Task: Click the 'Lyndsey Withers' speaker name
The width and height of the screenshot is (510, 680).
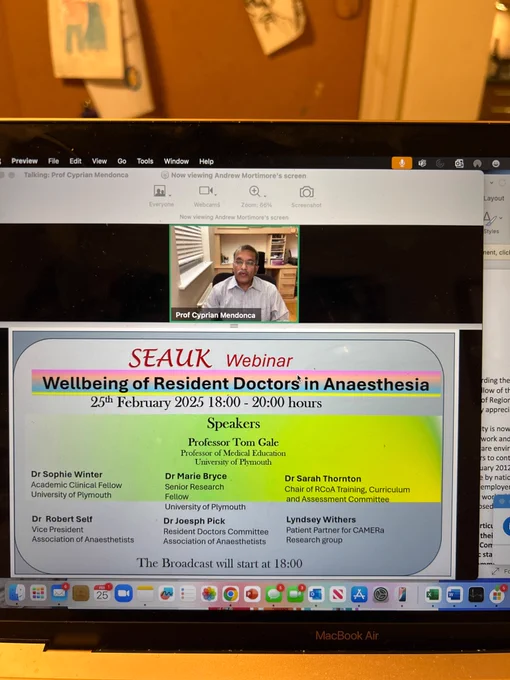Action: click(321, 520)
